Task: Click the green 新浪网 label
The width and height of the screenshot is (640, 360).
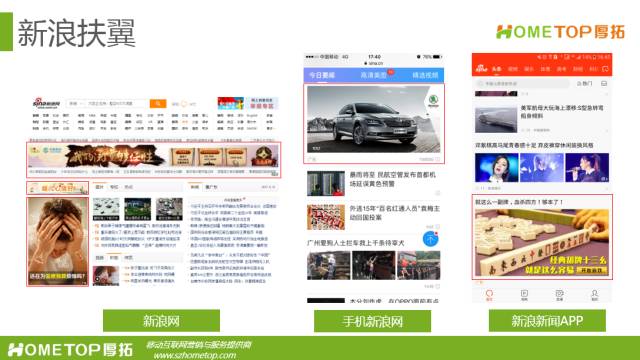Action: [x=161, y=321]
